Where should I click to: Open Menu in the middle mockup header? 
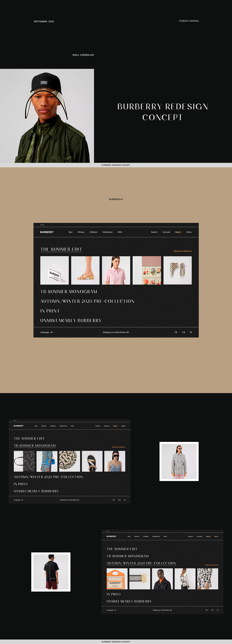click(123, 426)
